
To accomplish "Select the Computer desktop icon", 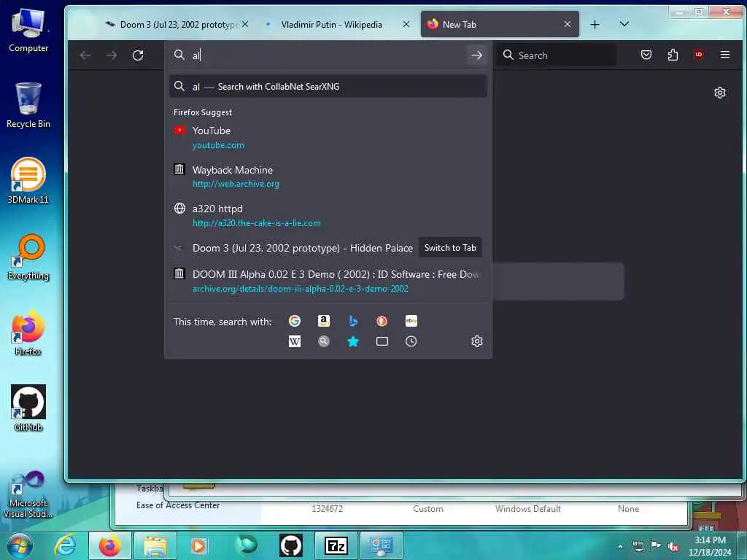I will 28,29.
